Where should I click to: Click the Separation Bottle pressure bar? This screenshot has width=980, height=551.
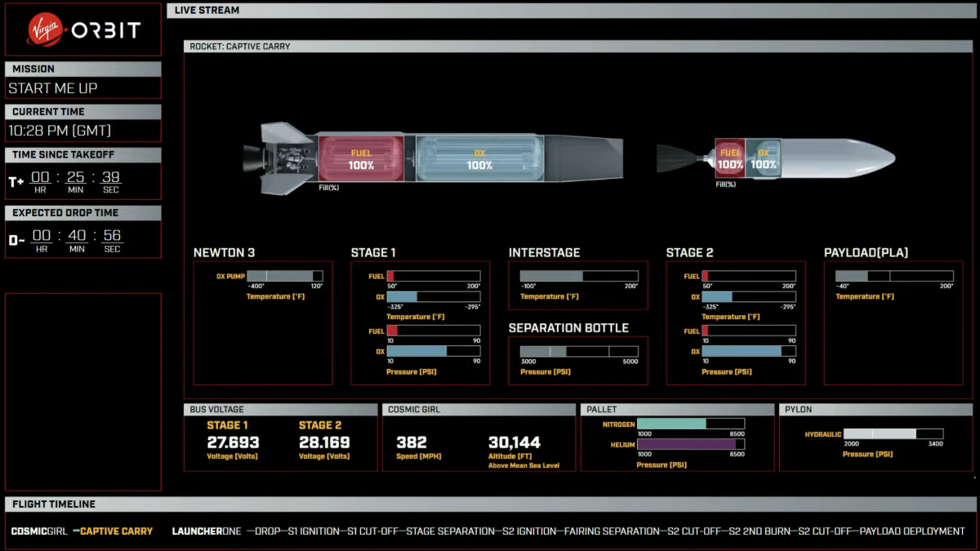click(579, 351)
